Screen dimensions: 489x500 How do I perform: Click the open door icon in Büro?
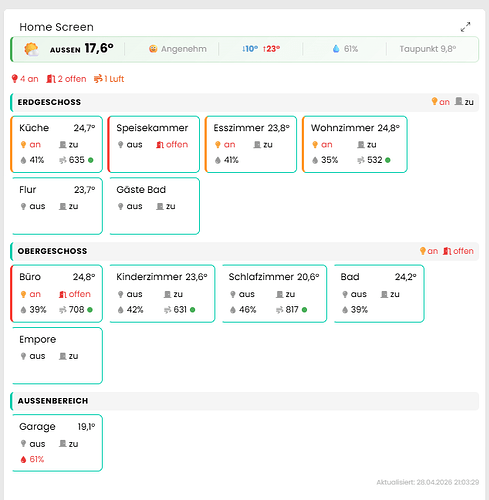[x=63, y=294]
